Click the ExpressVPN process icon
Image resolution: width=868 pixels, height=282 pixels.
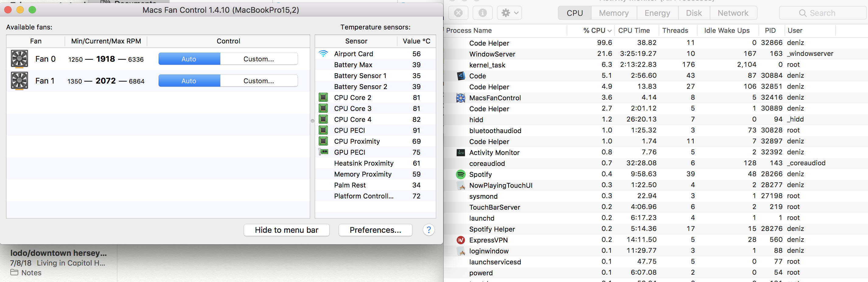point(460,240)
